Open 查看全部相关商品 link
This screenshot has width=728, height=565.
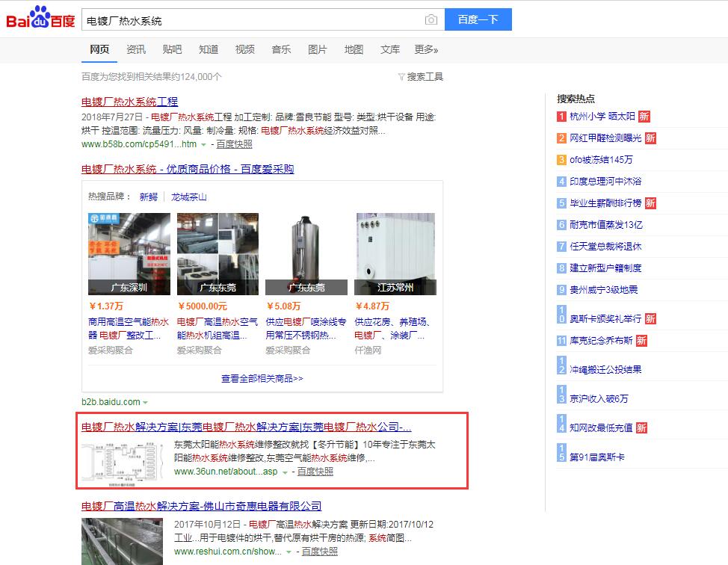262,379
